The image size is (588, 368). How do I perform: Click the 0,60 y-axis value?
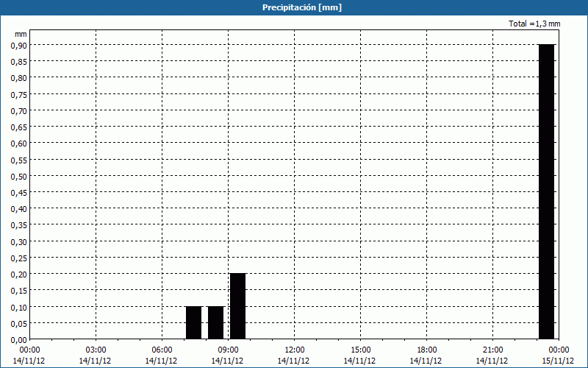click(x=19, y=144)
